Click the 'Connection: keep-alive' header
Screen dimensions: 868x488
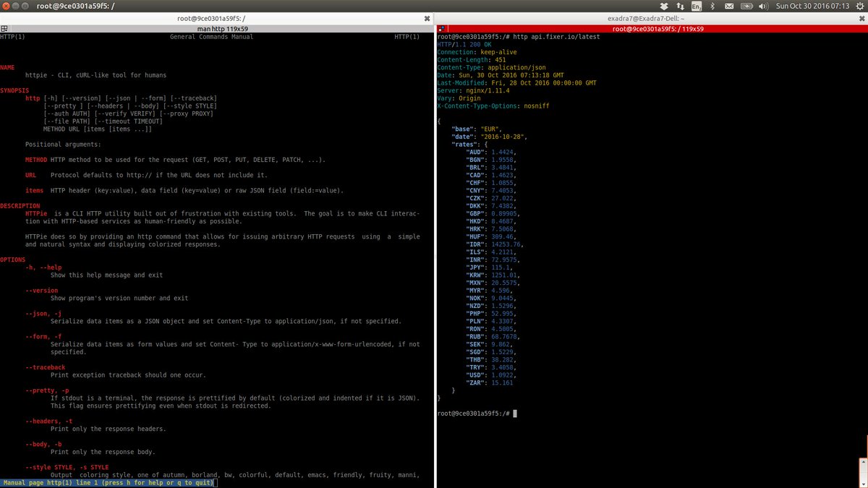476,52
